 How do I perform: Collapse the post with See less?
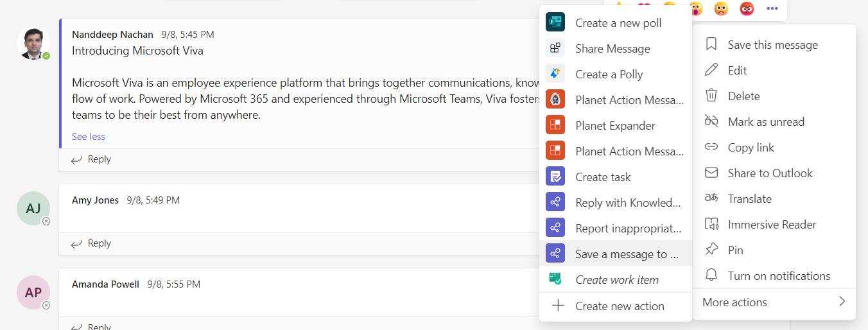coord(89,137)
